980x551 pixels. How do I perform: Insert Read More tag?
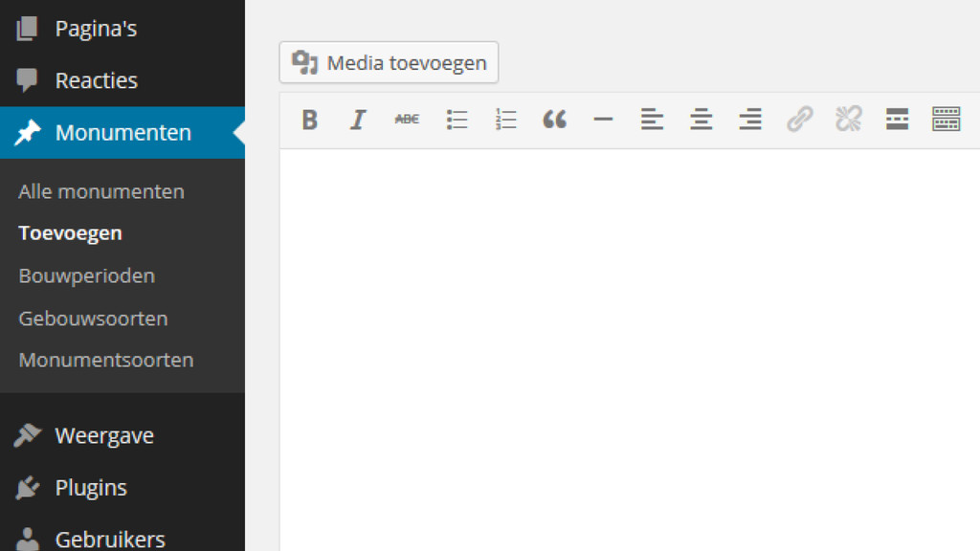click(897, 119)
